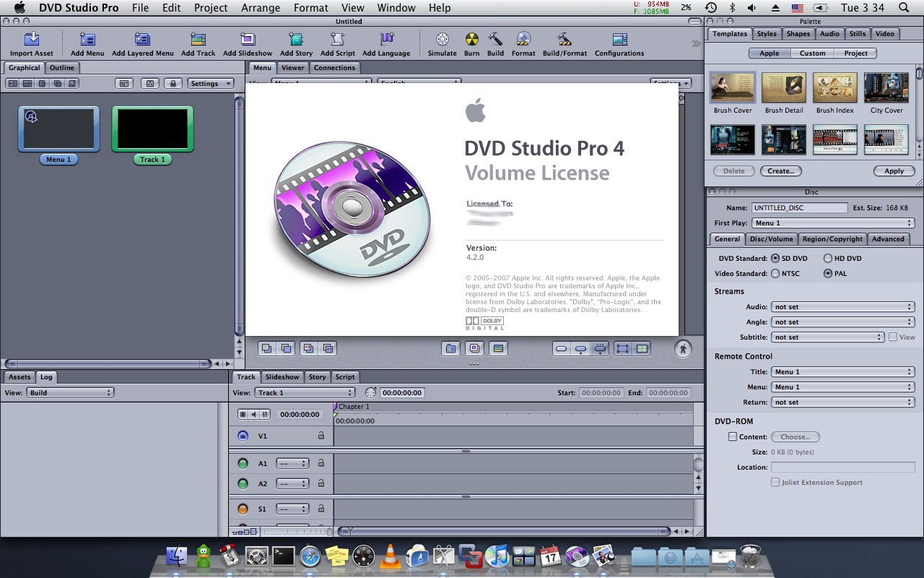Click the Create button in the Templates palette
The height and width of the screenshot is (578, 924).
[x=781, y=171]
